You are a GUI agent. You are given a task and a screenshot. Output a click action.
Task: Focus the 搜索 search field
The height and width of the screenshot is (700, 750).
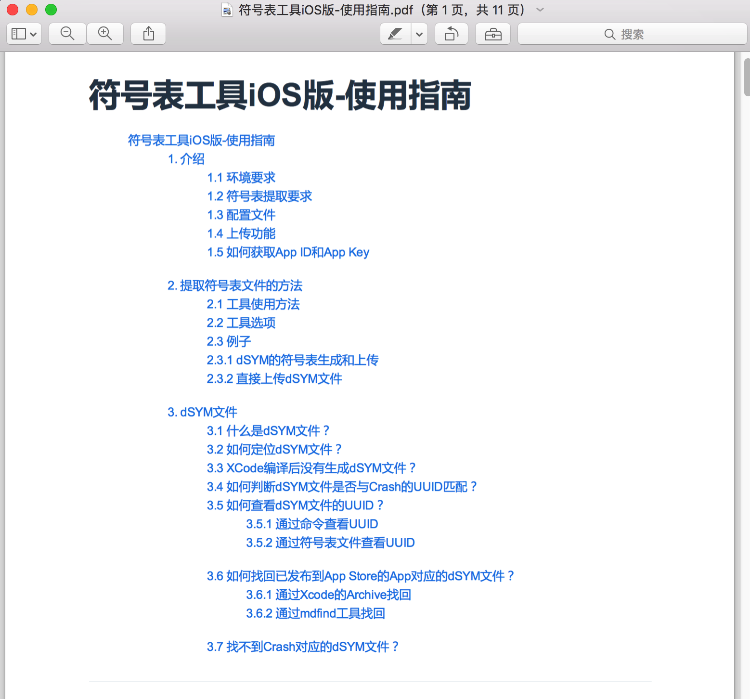632,34
